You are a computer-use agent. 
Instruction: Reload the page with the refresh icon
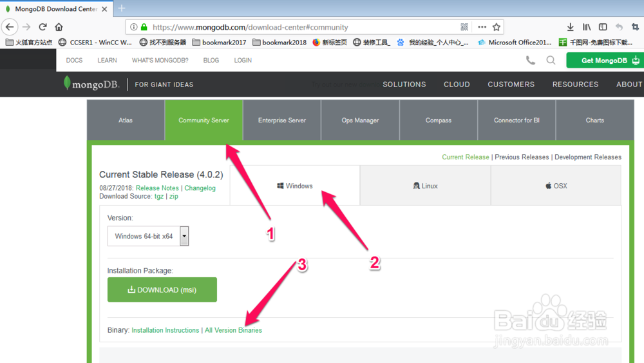pyautogui.click(x=43, y=27)
